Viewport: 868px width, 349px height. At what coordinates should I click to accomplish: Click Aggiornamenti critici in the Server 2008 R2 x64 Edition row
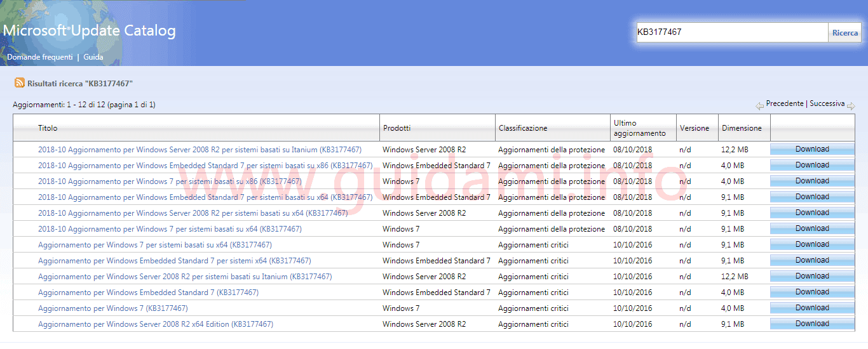click(533, 324)
